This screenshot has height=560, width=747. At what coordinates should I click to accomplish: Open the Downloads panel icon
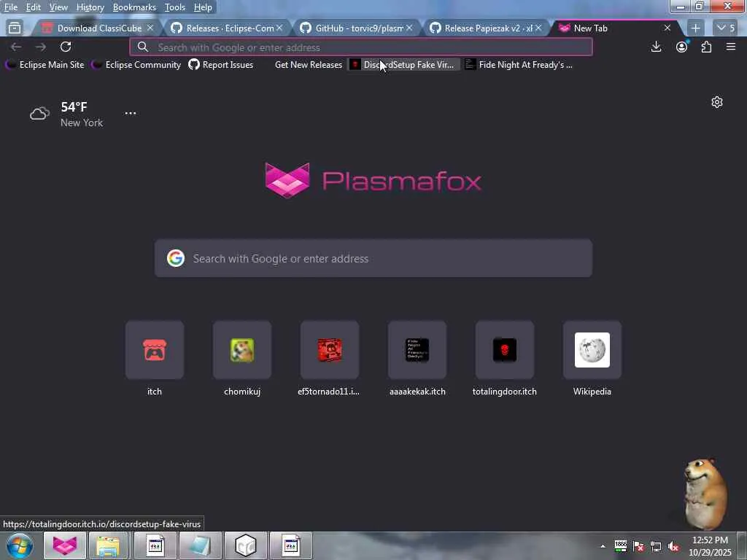tap(656, 47)
